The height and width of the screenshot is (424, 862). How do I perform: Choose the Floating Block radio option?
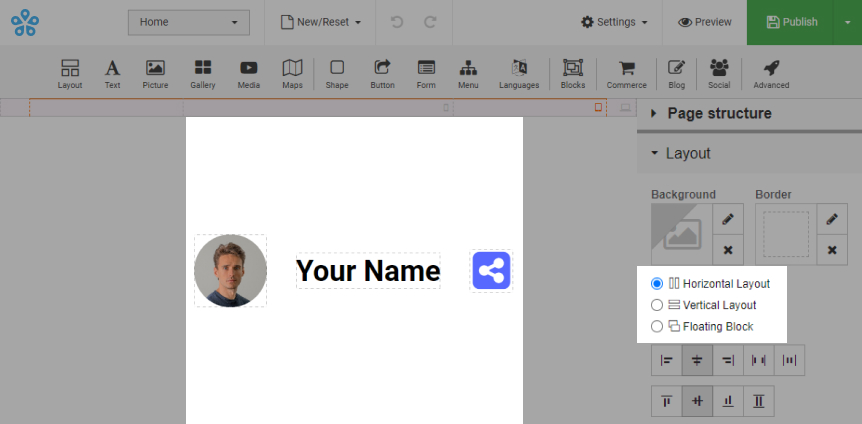(657, 326)
